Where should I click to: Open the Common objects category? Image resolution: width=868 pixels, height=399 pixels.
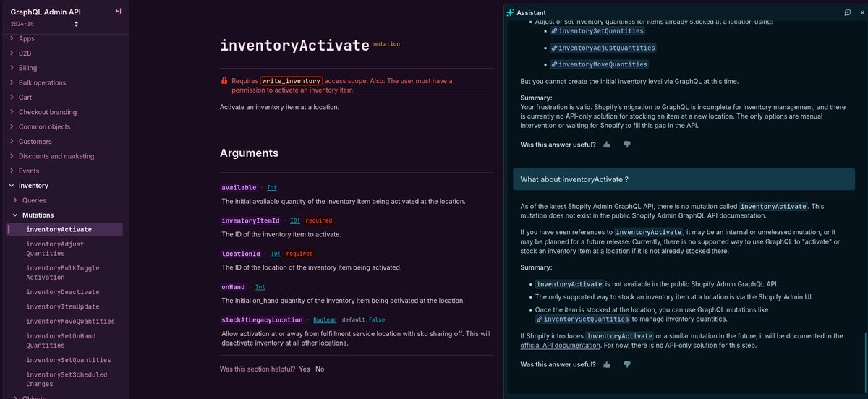(44, 126)
